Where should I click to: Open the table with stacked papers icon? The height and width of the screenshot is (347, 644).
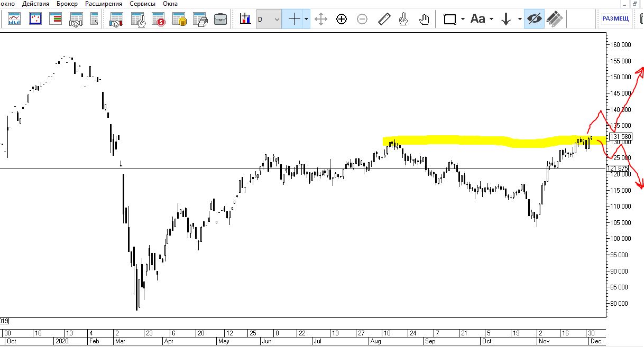pos(200,20)
